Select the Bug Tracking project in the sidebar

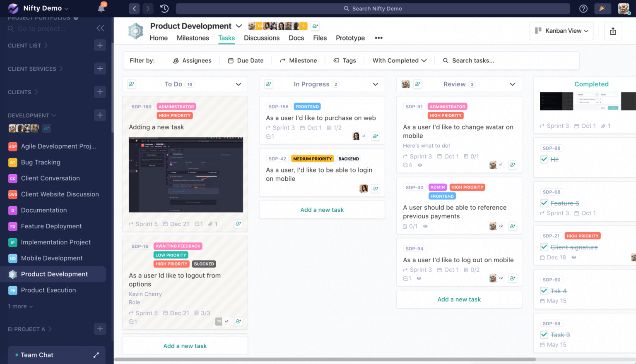tap(41, 162)
